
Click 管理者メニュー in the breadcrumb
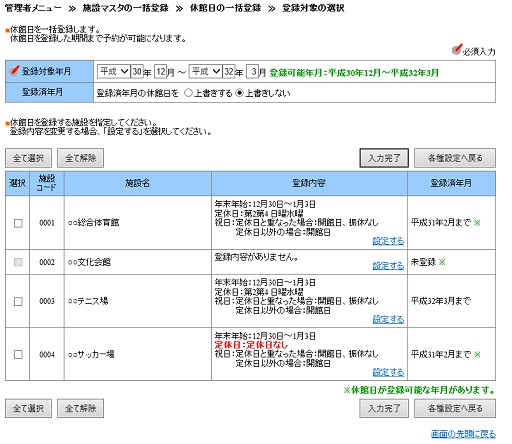(x=33, y=8)
